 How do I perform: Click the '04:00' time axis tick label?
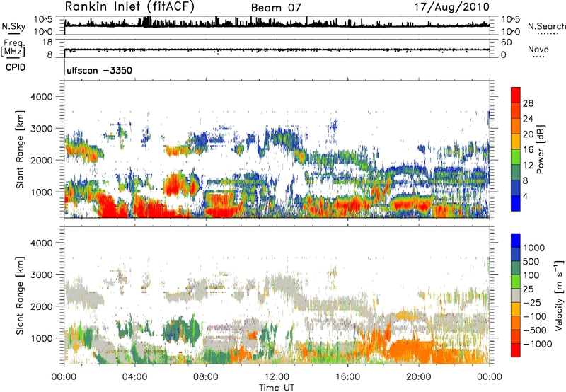point(135,377)
